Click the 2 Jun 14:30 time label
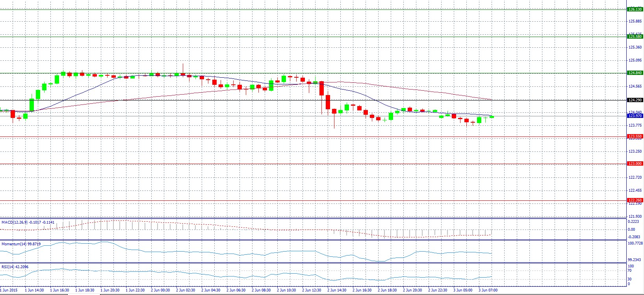The width and height of the screenshot is (644, 295). 337,290
